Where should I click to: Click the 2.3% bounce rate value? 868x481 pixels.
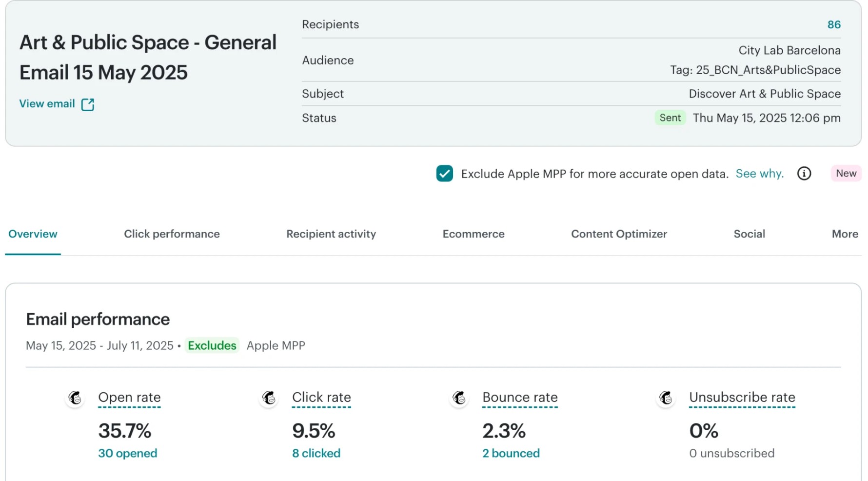tap(504, 431)
